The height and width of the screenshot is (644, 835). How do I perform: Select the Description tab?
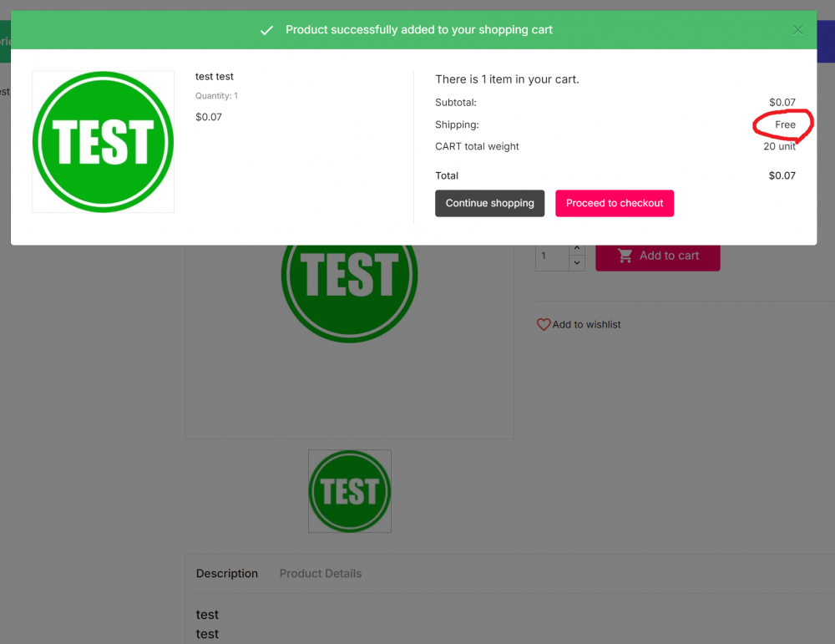tap(226, 573)
